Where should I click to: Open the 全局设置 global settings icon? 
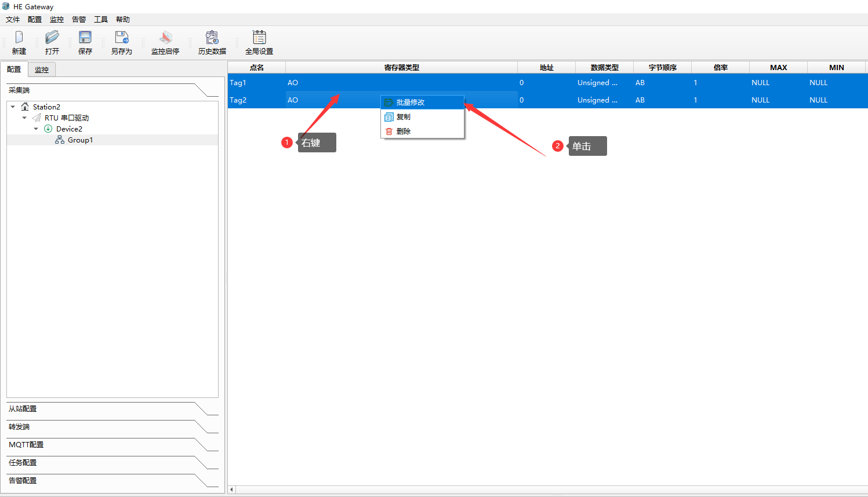(x=259, y=38)
